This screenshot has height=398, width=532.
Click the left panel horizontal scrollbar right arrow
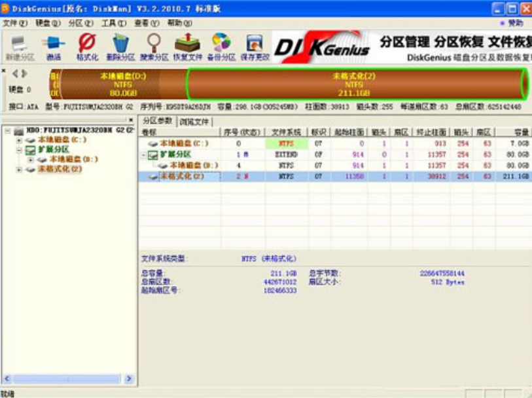(x=129, y=378)
